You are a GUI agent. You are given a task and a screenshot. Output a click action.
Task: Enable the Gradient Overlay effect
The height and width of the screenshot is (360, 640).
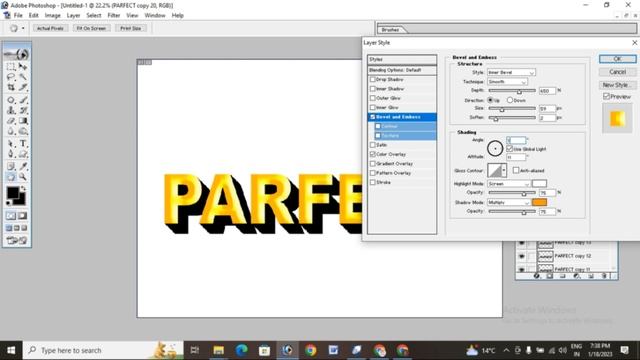click(x=372, y=164)
